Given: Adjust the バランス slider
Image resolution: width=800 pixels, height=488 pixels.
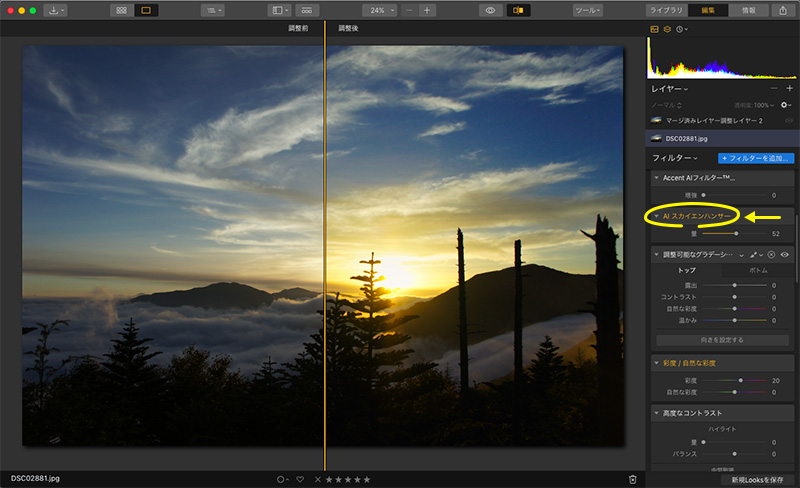Looking at the screenshot, I should click(x=735, y=454).
